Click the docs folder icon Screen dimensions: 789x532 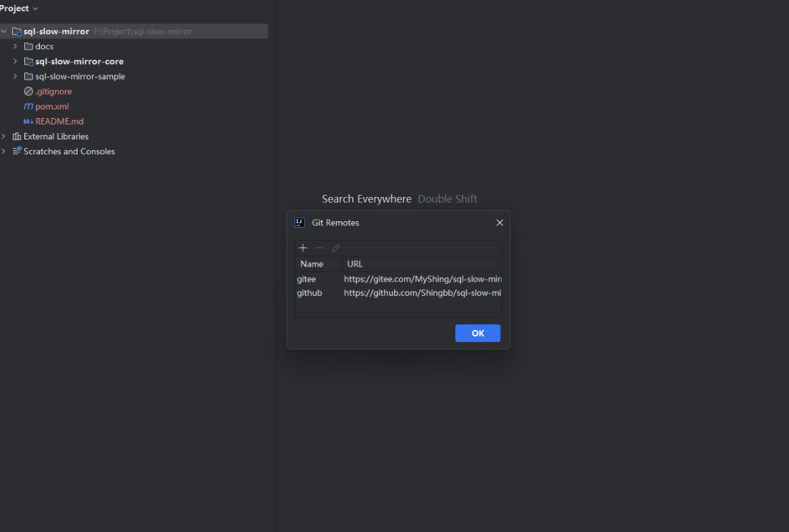[x=28, y=46]
